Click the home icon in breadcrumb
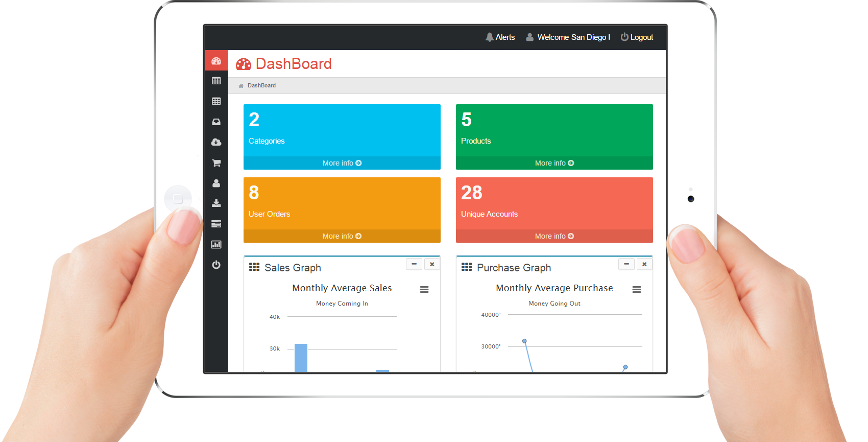Image resolution: width=868 pixels, height=442 pixels. point(241,86)
